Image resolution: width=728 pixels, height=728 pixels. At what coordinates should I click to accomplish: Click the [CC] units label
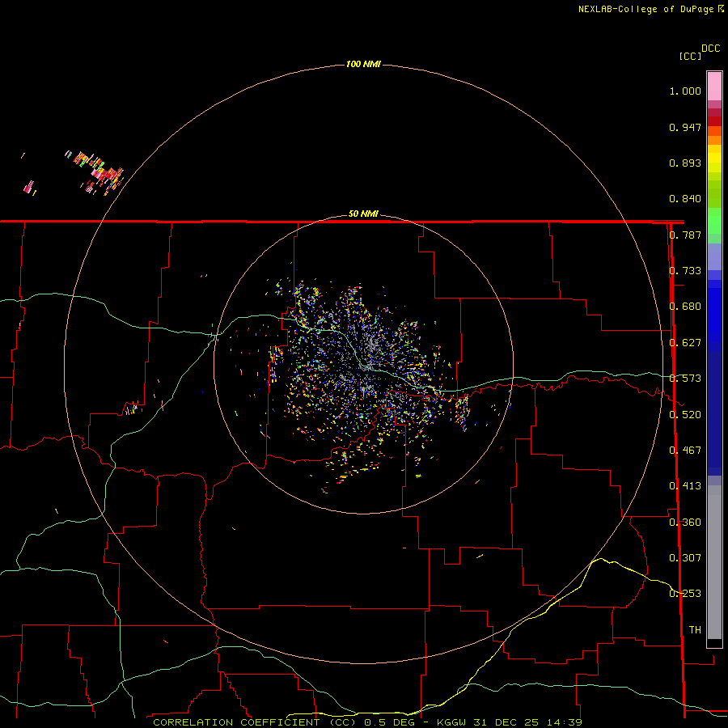(690, 56)
